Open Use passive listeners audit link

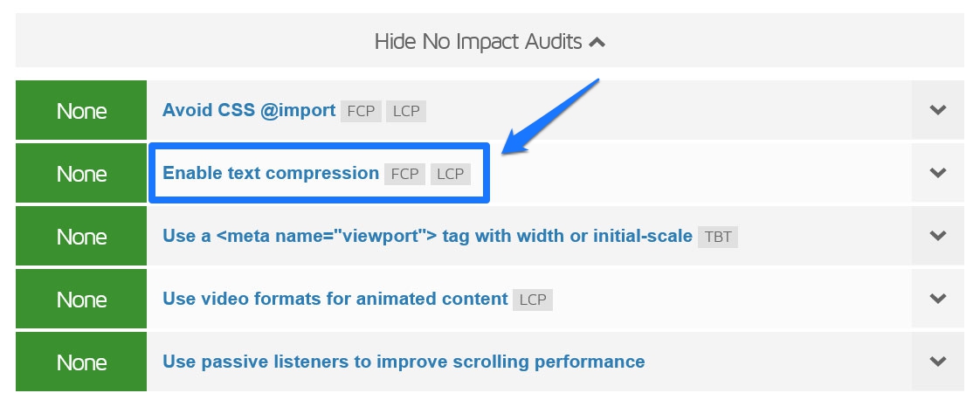(x=404, y=362)
